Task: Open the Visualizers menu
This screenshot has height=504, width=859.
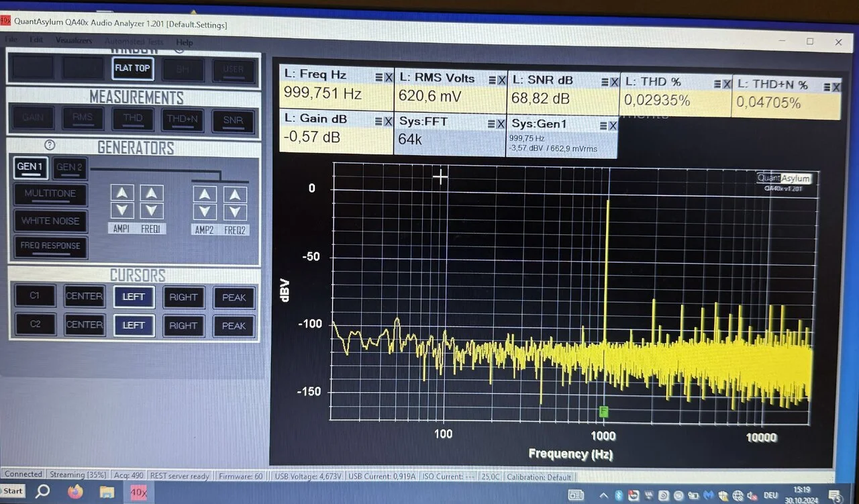Action: 73,41
